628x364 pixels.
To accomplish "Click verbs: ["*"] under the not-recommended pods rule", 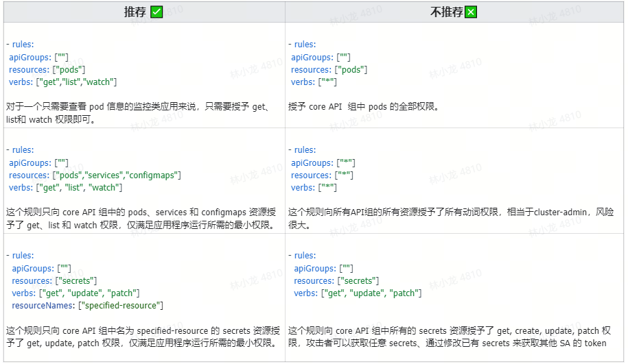I will click(314, 82).
